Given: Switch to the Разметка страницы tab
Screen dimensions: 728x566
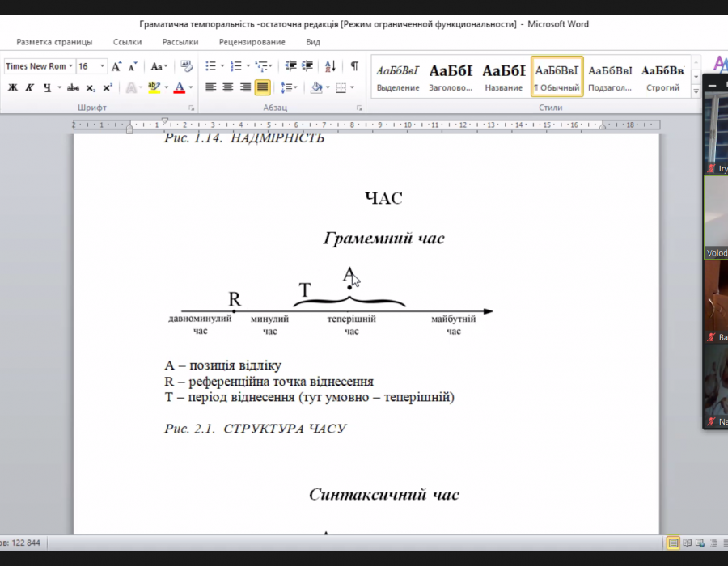Looking at the screenshot, I should coord(54,42).
